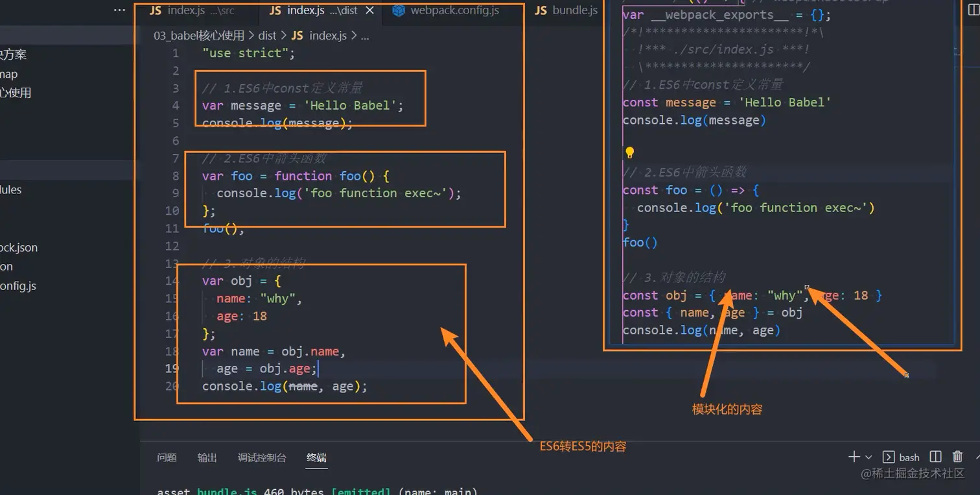Click var __webpack_exports__ = {}; in bundle.js
This screenshot has width=980, height=495.
tap(727, 15)
